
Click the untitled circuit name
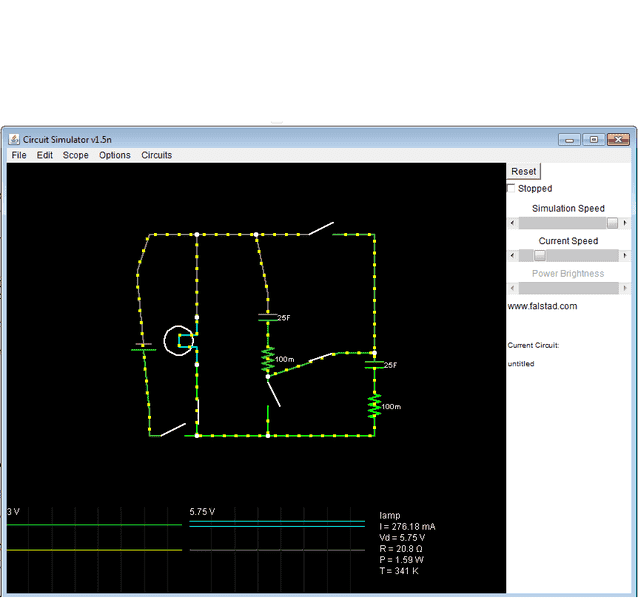(x=521, y=364)
